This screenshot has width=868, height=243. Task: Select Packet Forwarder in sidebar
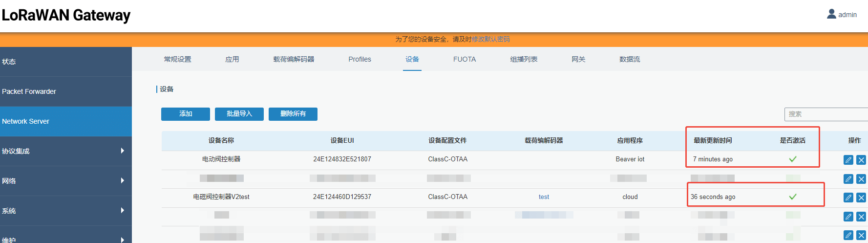click(65, 91)
